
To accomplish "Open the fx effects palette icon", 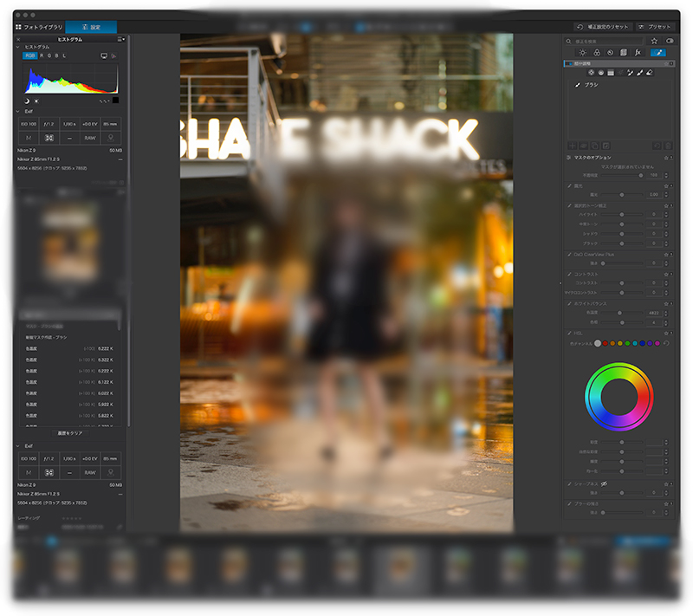I will coord(638,53).
